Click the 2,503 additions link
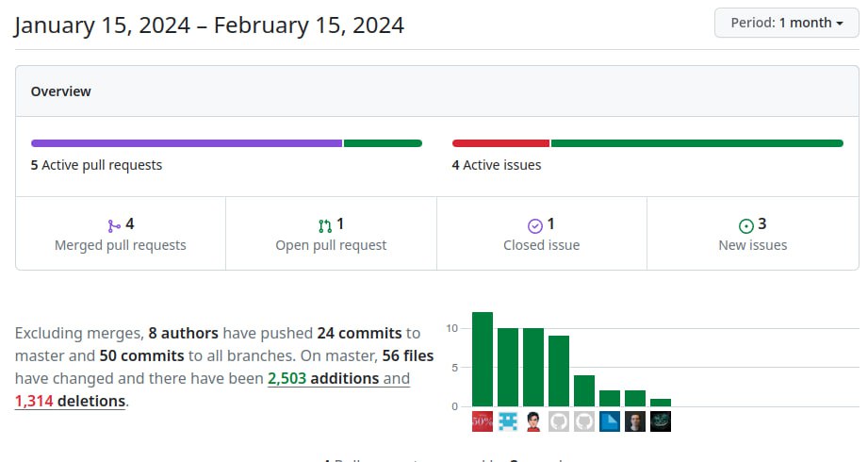Viewport: 868px width, 462px height. pyautogui.click(x=323, y=378)
